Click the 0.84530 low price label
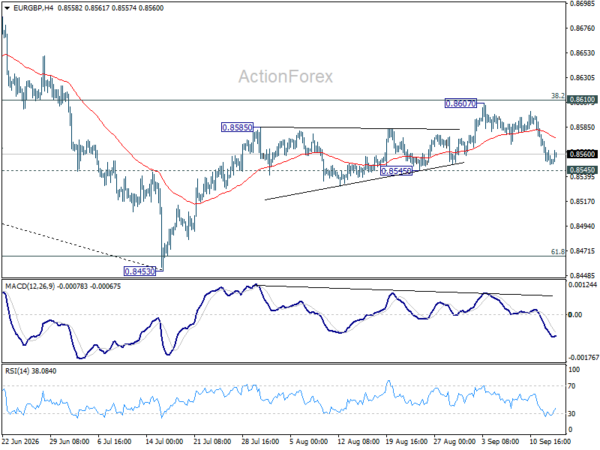600x450 pixels. (x=140, y=271)
